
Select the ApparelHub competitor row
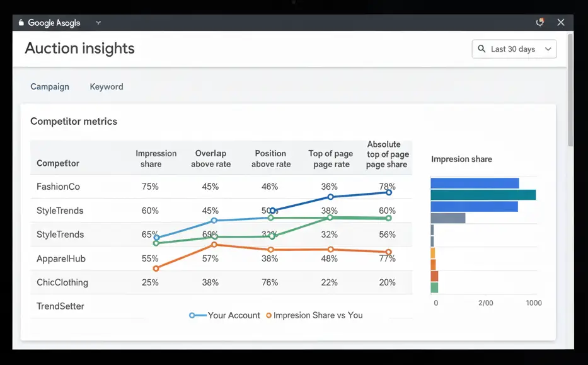[61, 258]
